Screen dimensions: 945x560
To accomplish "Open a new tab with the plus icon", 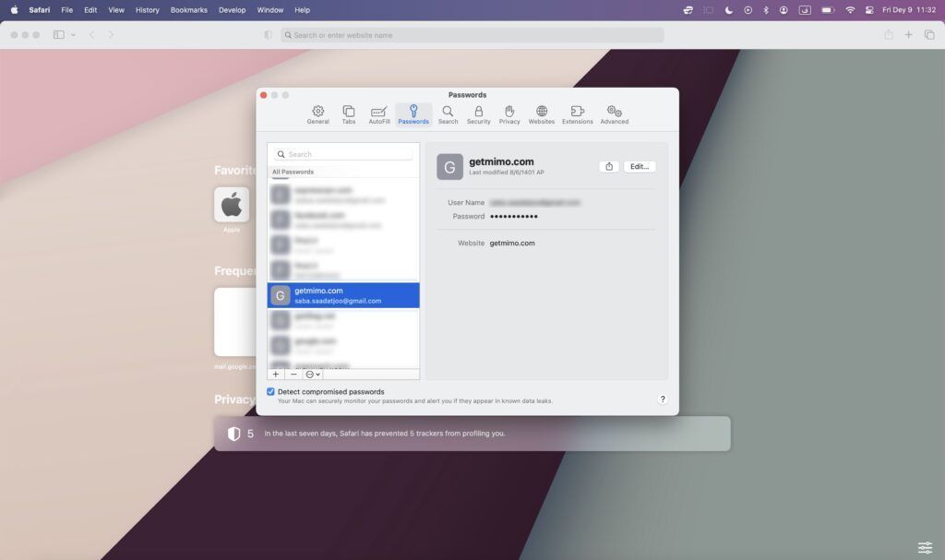I will pos(908,35).
